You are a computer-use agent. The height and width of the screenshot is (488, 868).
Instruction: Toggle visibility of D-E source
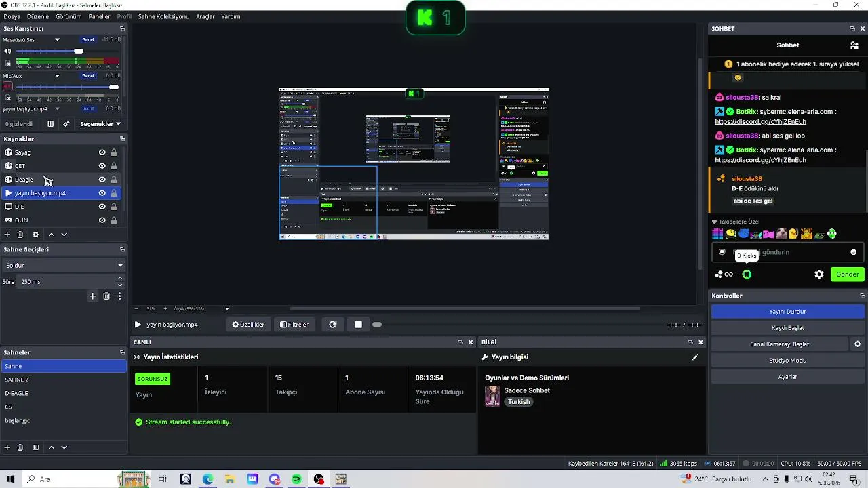[102, 207]
